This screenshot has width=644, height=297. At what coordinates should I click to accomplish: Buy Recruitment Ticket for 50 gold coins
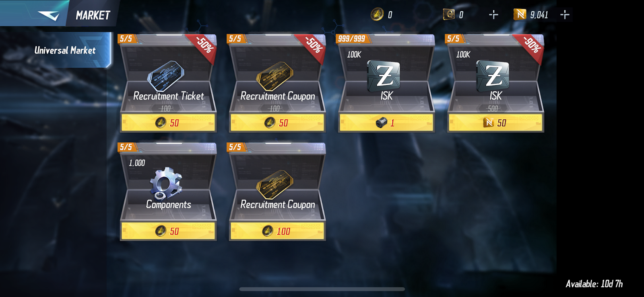168,123
